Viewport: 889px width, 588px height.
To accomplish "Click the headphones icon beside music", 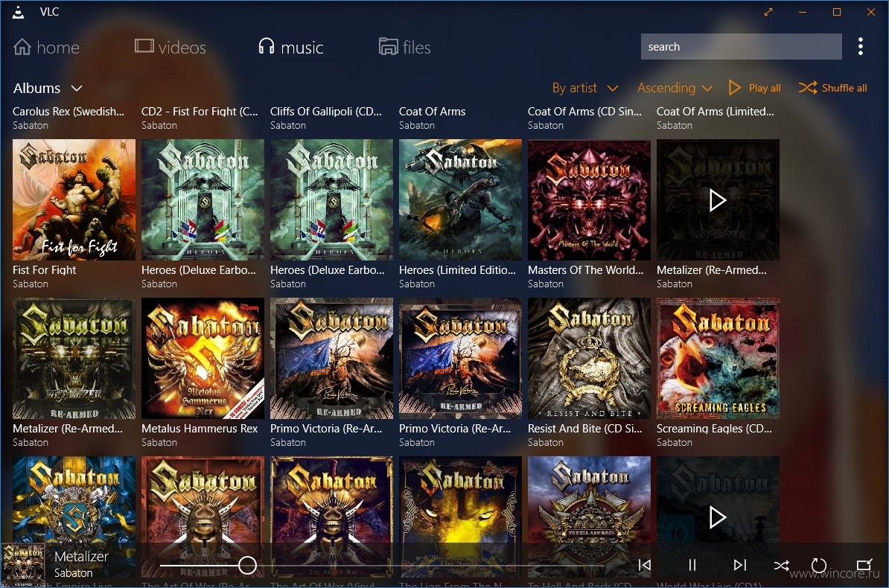I will (x=267, y=46).
